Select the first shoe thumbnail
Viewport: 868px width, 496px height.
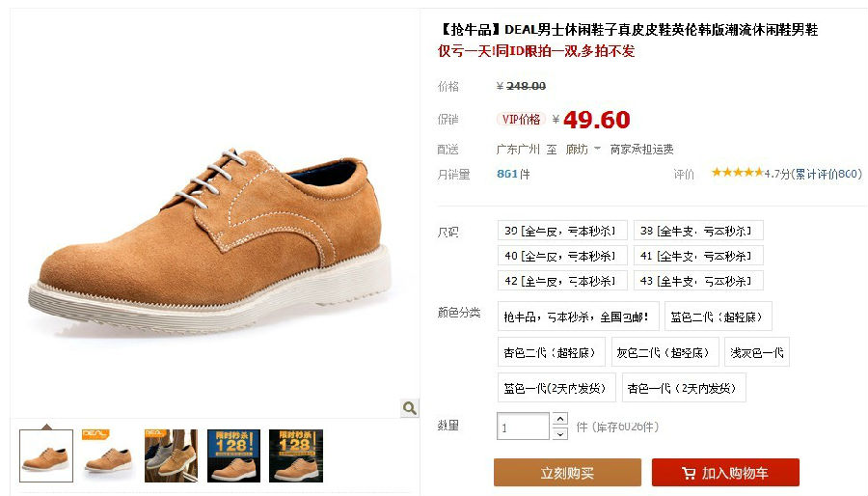coord(46,455)
